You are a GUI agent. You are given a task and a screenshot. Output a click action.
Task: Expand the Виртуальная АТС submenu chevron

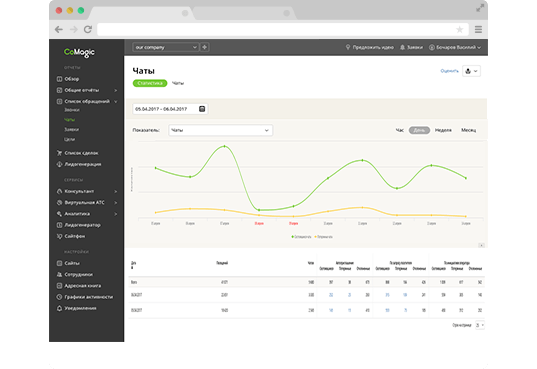[116, 202]
